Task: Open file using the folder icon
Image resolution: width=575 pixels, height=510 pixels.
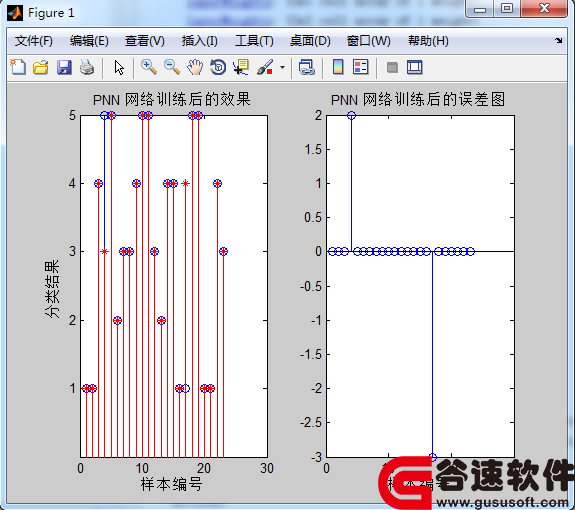Action: (x=41, y=68)
